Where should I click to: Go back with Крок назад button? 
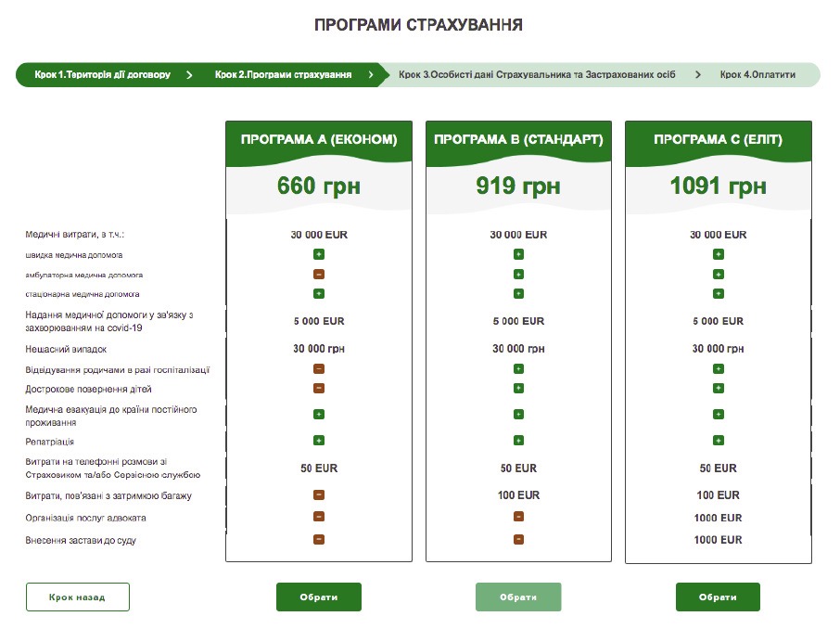(x=78, y=597)
